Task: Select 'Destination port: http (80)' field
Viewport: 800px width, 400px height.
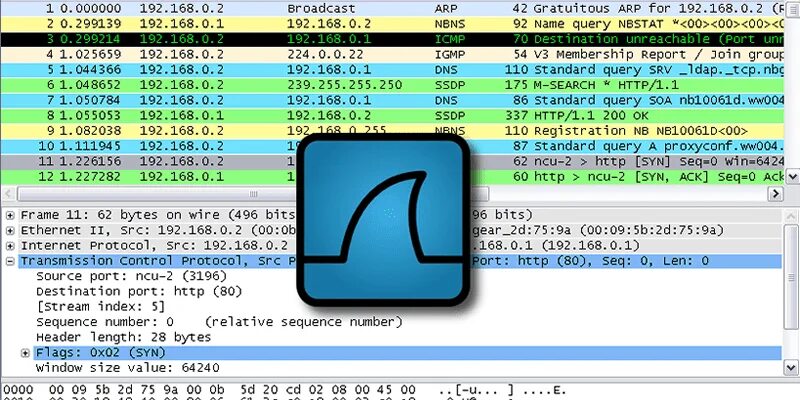Action: 139,292
